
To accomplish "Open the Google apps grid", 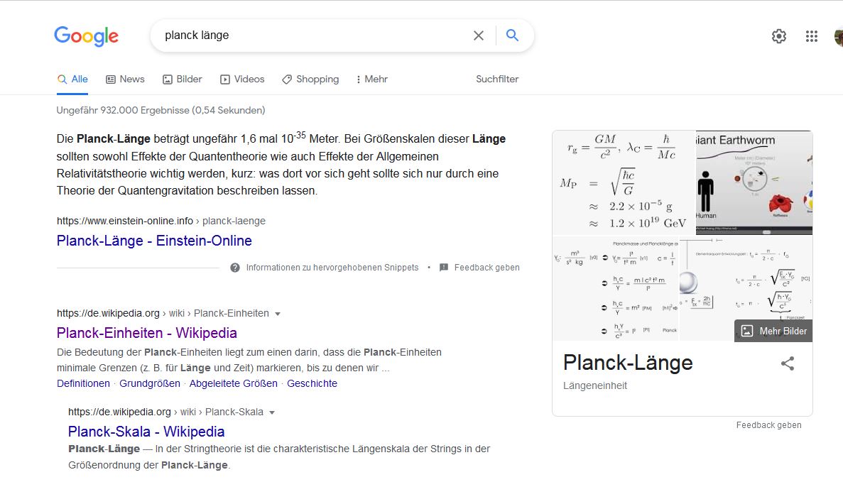I will coord(812,36).
